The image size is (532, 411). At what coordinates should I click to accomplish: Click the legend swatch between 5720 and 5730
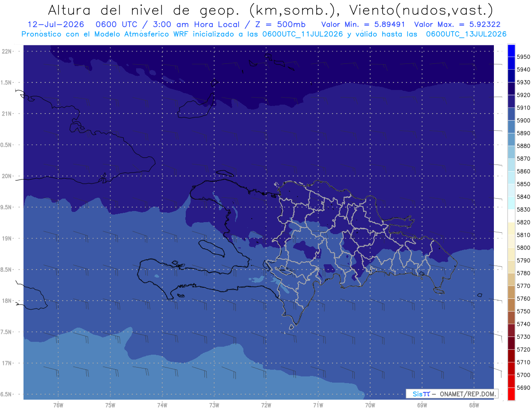511,343
